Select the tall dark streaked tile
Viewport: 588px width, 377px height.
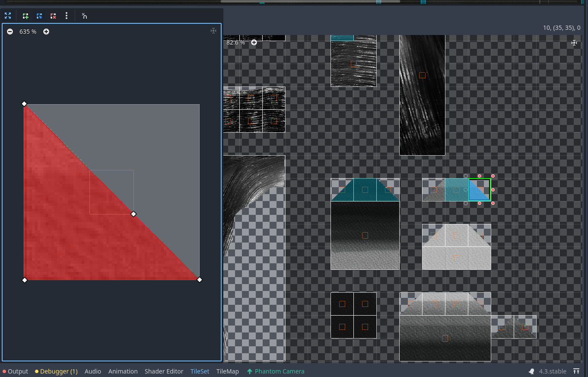tap(422, 95)
